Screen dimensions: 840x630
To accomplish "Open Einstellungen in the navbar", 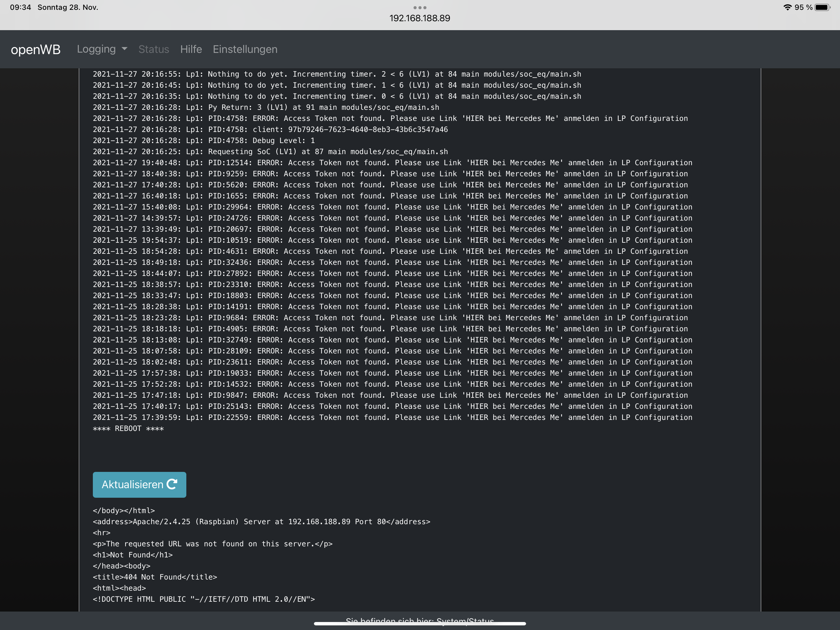I will [x=245, y=50].
